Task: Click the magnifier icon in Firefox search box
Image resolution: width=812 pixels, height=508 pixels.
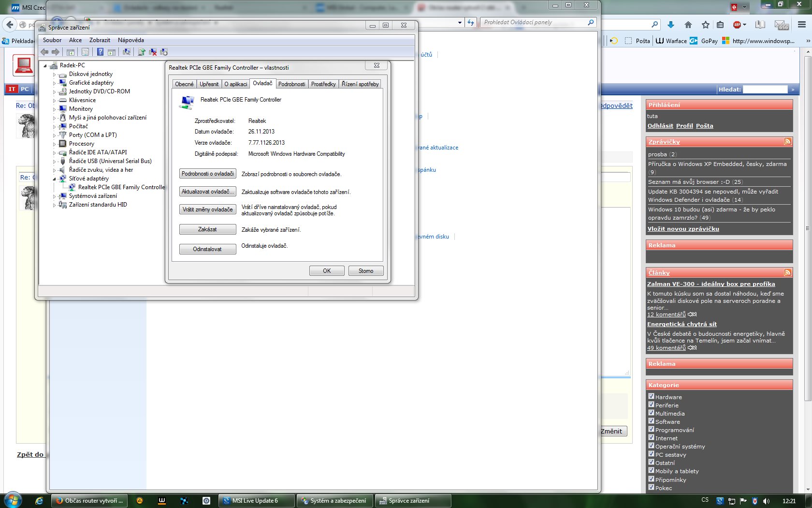Action: [655, 25]
